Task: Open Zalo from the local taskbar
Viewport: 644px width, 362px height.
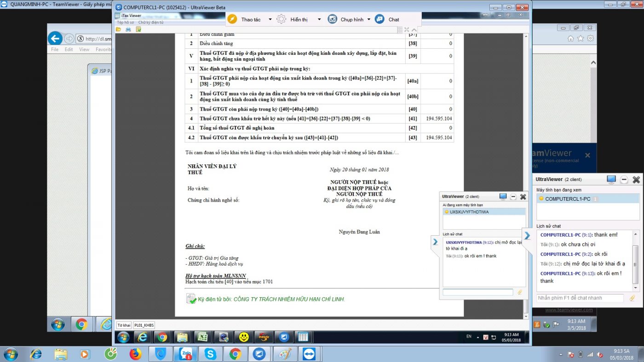Action: [186, 354]
